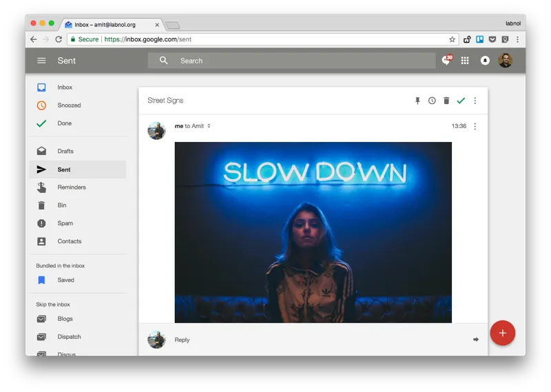Open conversation more options menu

point(475,101)
